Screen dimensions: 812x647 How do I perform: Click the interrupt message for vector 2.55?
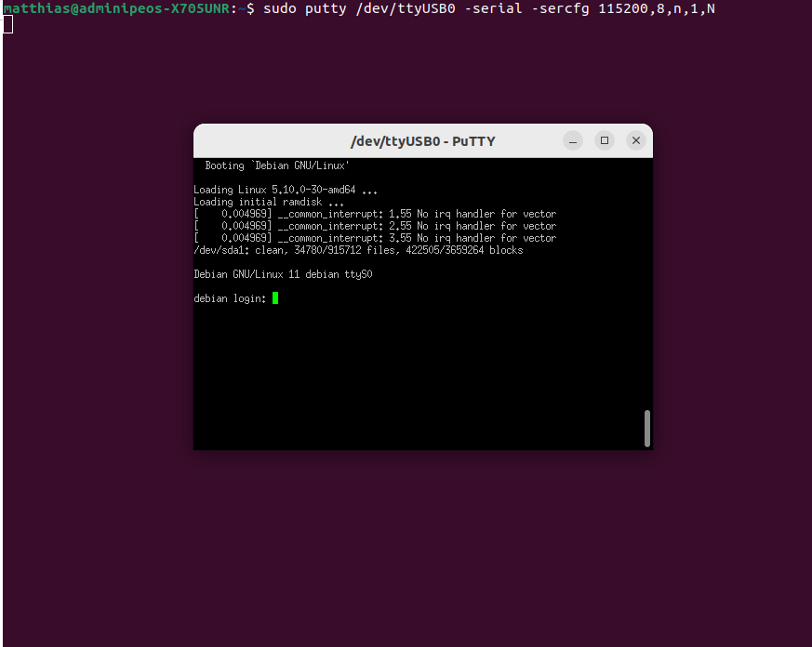click(x=375, y=226)
